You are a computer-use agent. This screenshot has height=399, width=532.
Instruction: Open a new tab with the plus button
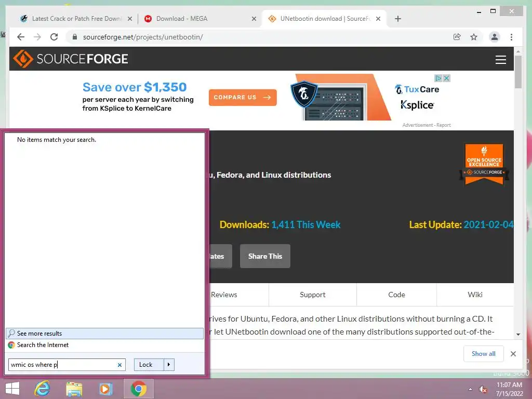(x=398, y=19)
